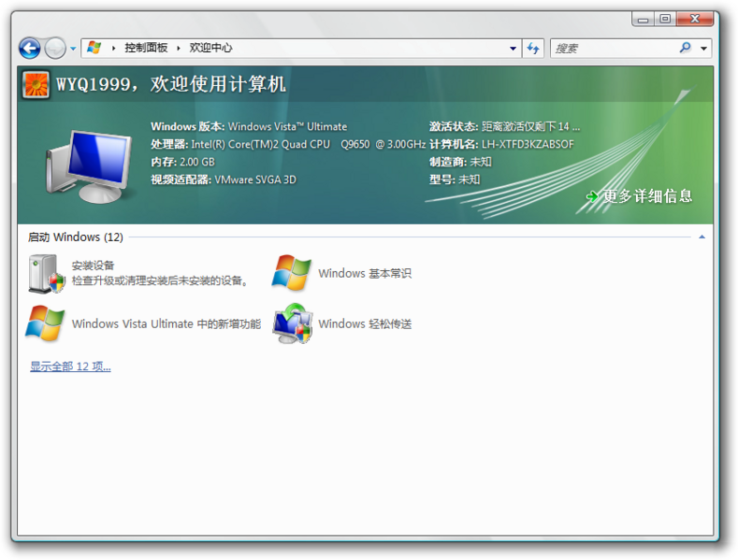Refresh the page with the refresh icon
Viewport: 738px width, 560px height.
click(x=533, y=49)
